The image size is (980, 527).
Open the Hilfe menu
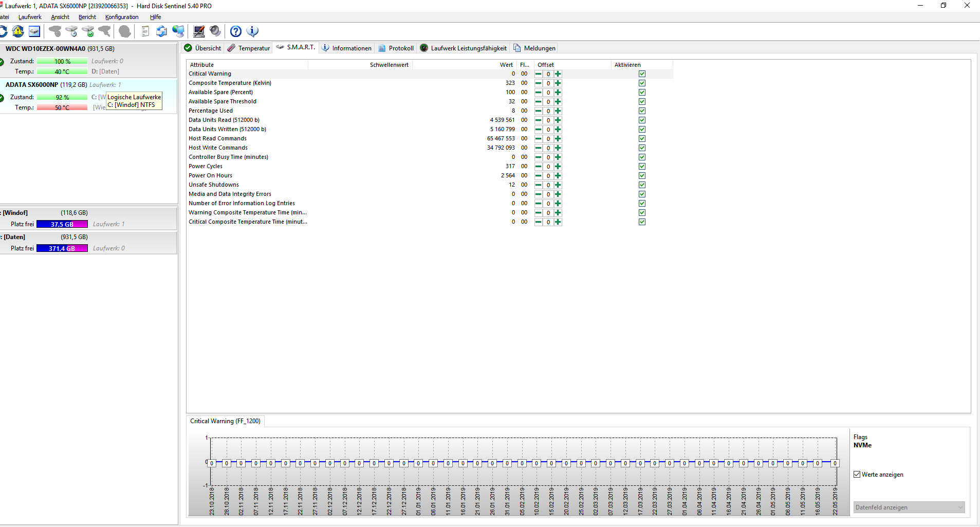pos(156,17)
